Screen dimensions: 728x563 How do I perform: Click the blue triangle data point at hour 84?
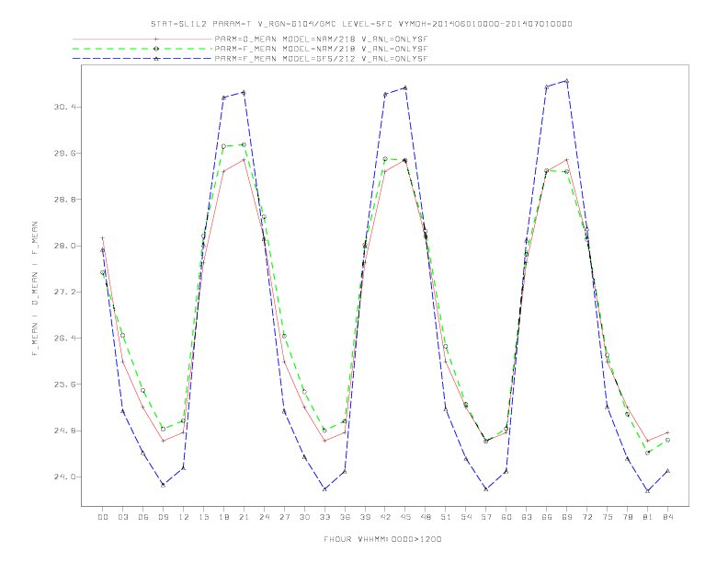[x=667, y=471]
